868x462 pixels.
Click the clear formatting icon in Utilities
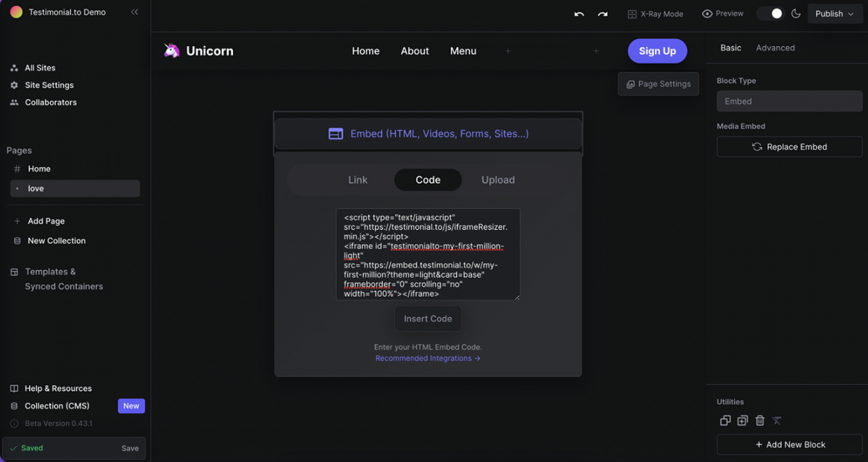click(777, 420)
